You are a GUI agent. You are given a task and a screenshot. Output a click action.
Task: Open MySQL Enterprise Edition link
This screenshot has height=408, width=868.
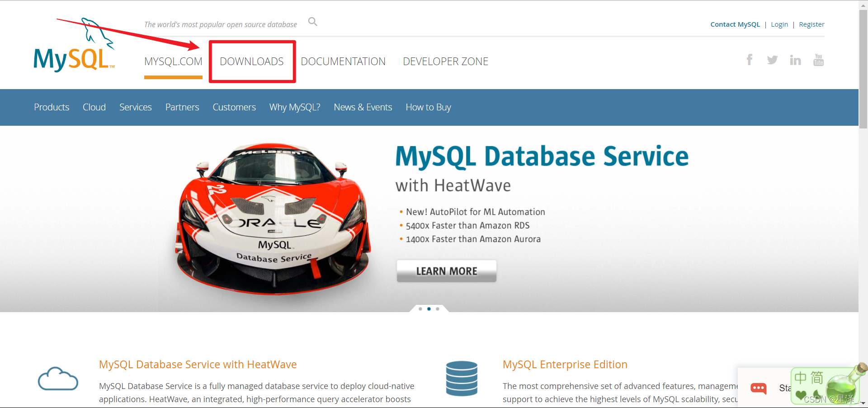(565, 365)
